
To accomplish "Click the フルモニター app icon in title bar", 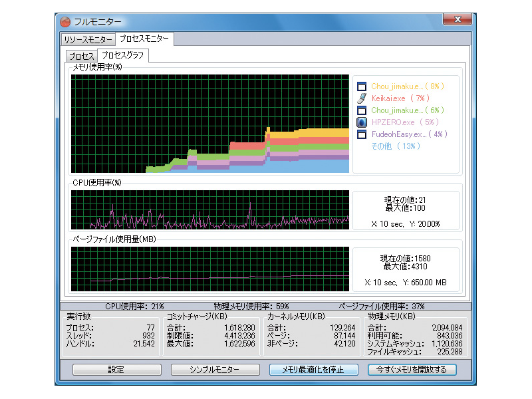I will coord(65,21).
